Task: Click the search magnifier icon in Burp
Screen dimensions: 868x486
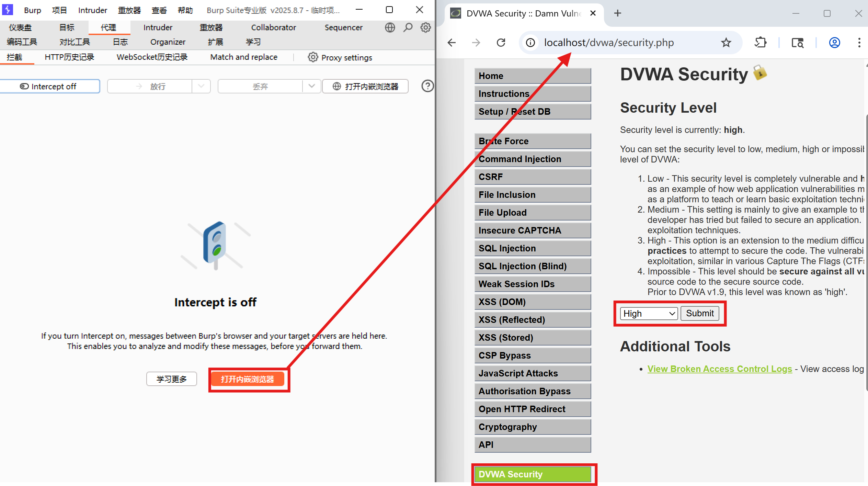Action: click(x=408, y=27)
